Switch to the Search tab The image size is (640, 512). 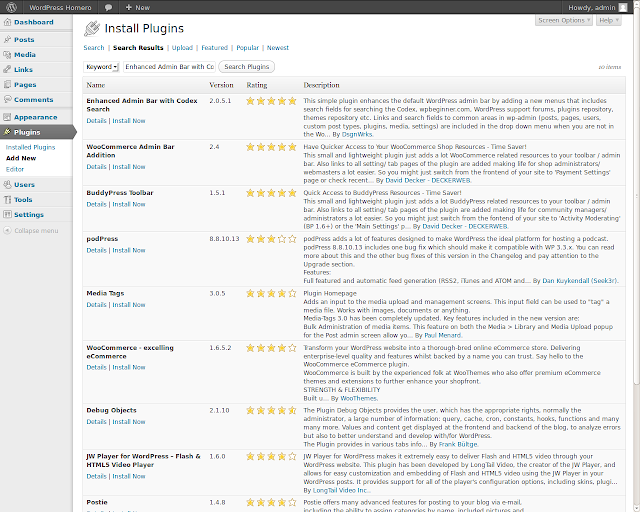click(94, 48)
